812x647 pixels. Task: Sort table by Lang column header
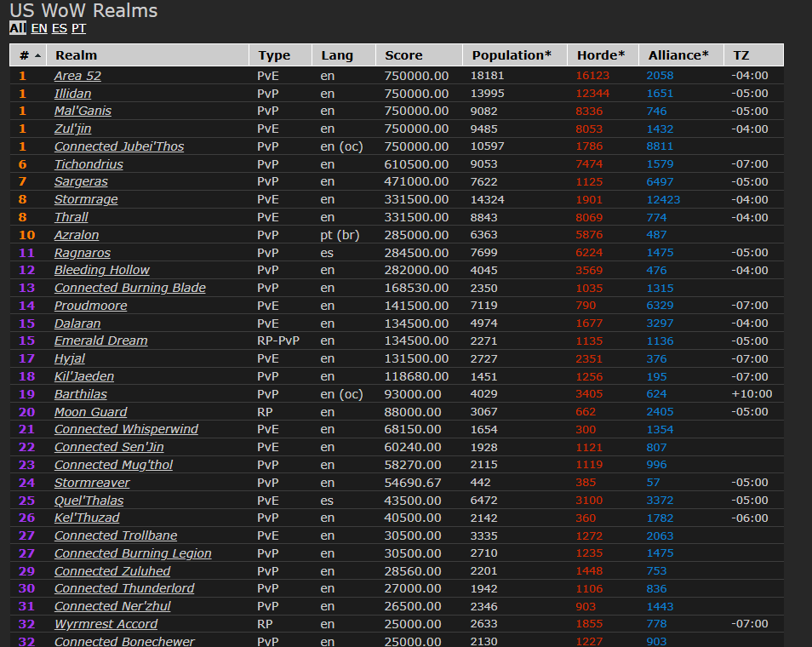click(344, 54)
